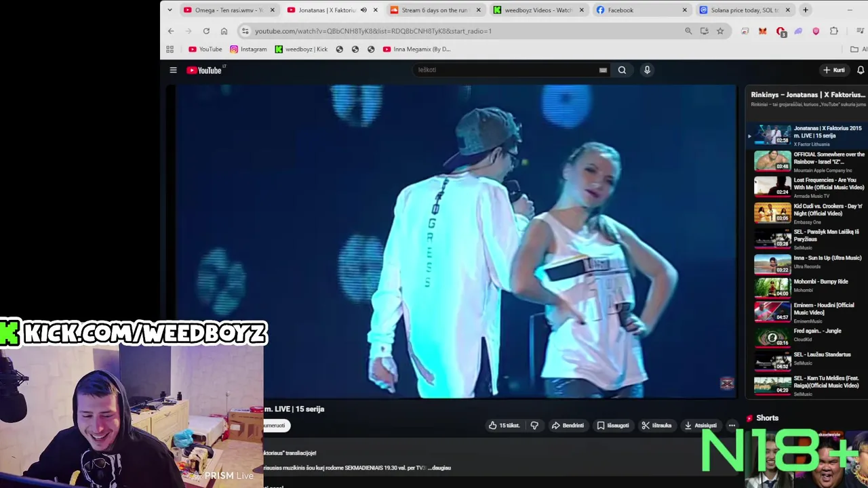Viewport: 868px width, 488px height.
Task: Click the channel watermark in the video corner
Action: [727, 384]
